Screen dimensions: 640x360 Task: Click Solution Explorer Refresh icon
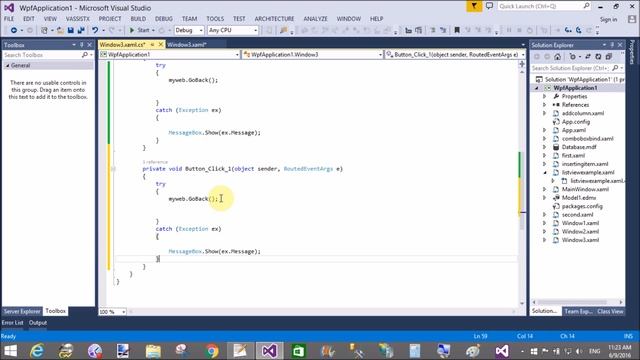pos(598,57)
